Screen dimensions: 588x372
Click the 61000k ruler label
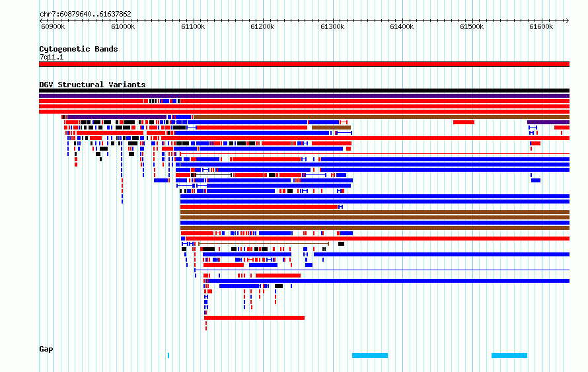[123, 26]
